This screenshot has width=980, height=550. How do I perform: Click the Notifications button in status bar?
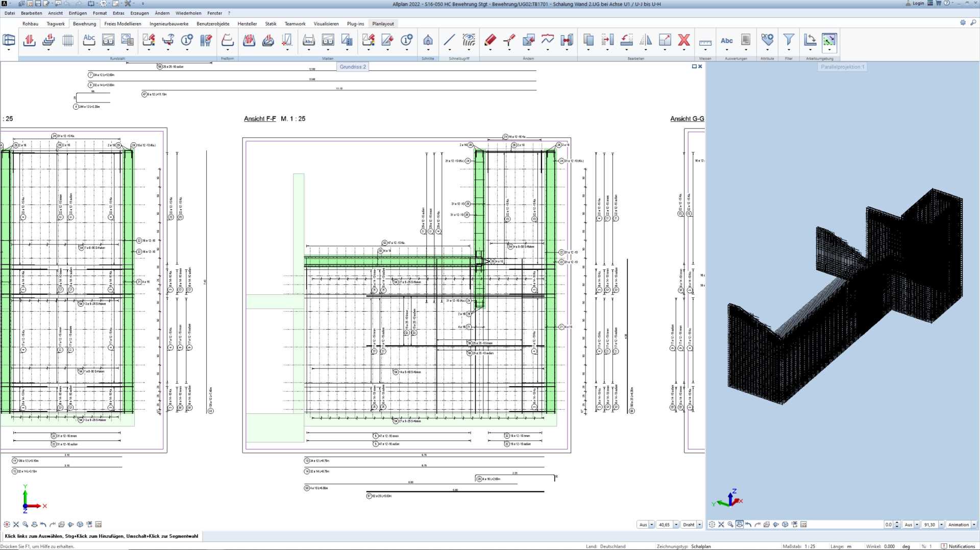coord(958,546)
